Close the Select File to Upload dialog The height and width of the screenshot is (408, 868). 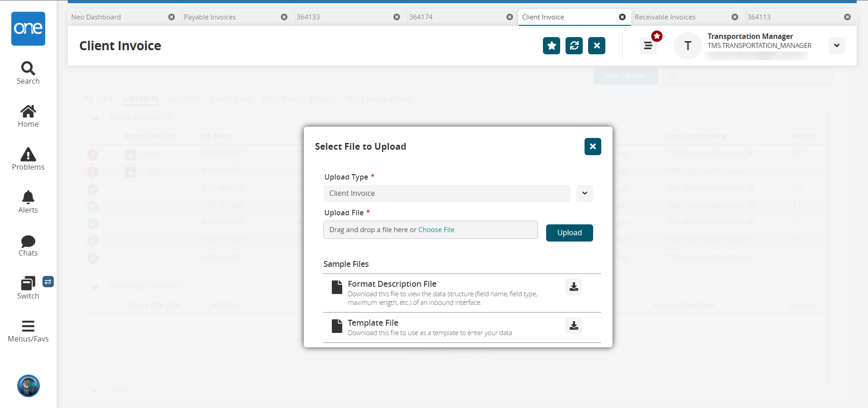click(593, 147)
